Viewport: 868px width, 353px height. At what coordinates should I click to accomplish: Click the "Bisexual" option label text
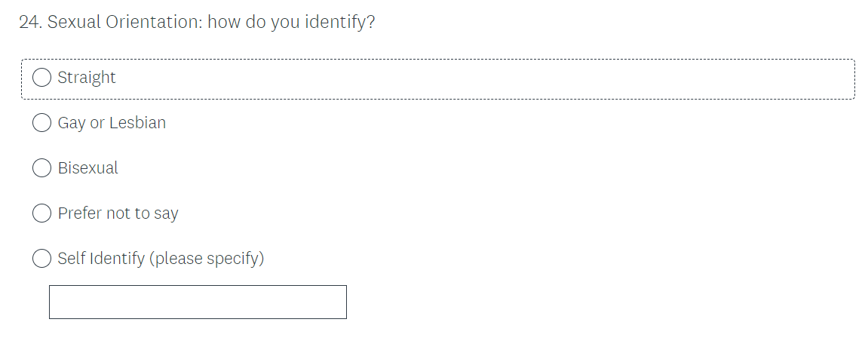coord(88,168)
